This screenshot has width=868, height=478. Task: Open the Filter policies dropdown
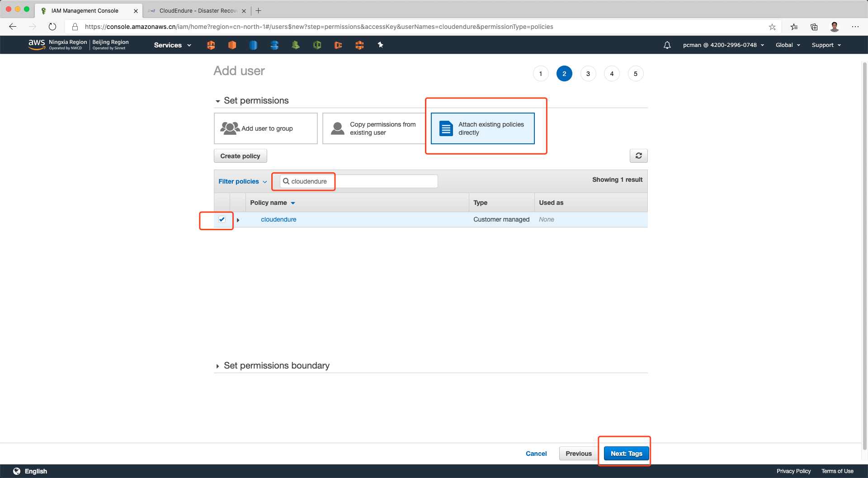243,181
